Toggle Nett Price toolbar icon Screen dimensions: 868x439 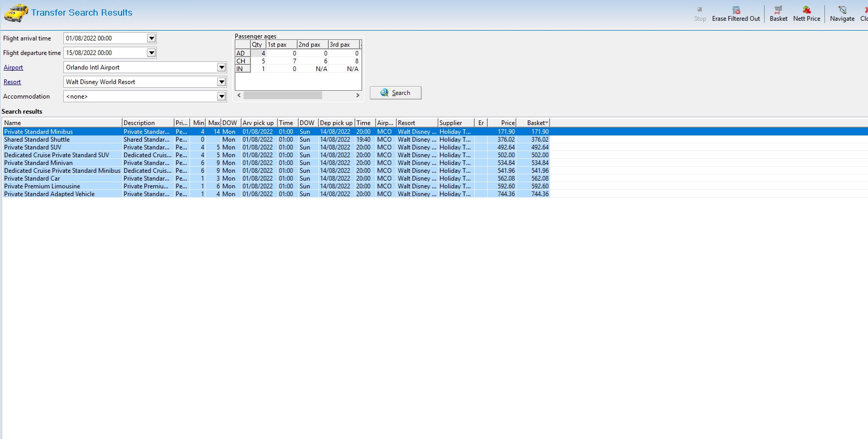point(807,13)
